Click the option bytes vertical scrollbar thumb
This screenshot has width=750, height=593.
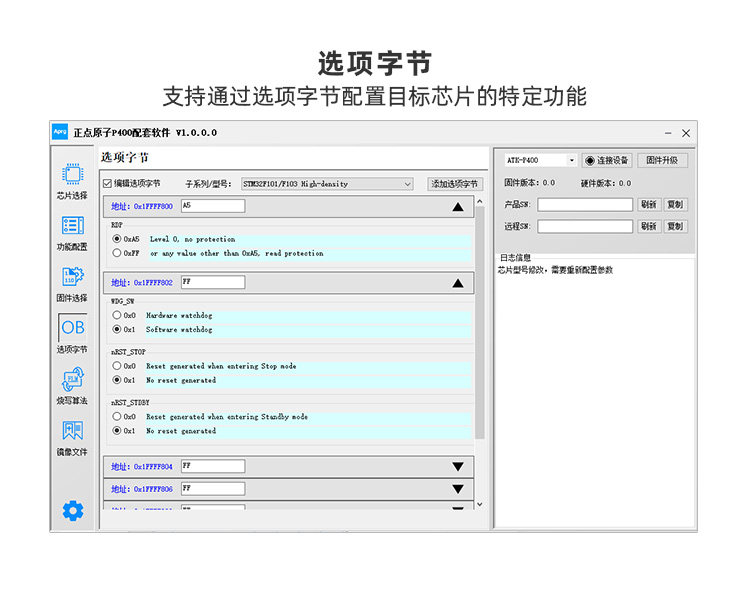point(480,323)
